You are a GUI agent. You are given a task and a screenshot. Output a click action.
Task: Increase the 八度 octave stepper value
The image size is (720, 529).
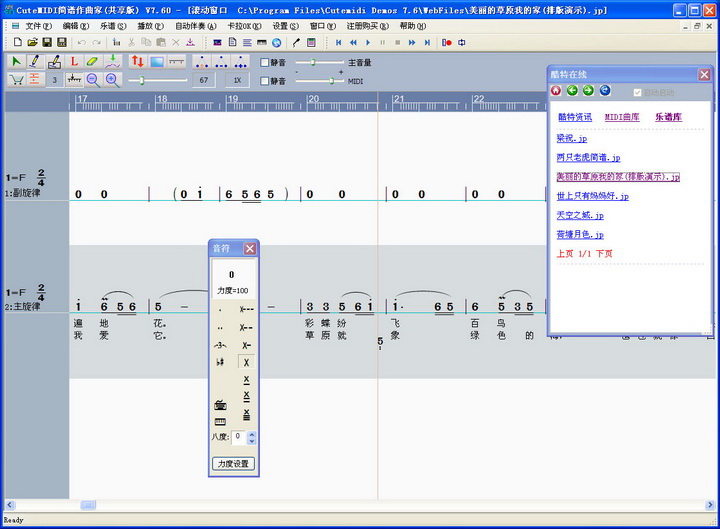(251, 434)
